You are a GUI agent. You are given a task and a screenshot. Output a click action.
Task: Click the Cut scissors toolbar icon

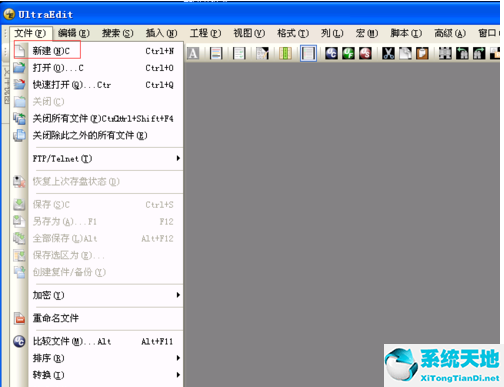pyautogui.click(x=388, y=53)
